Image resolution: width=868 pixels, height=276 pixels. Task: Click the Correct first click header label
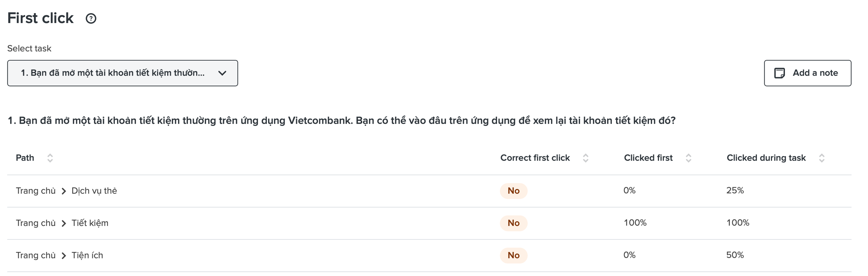[535, 158]
